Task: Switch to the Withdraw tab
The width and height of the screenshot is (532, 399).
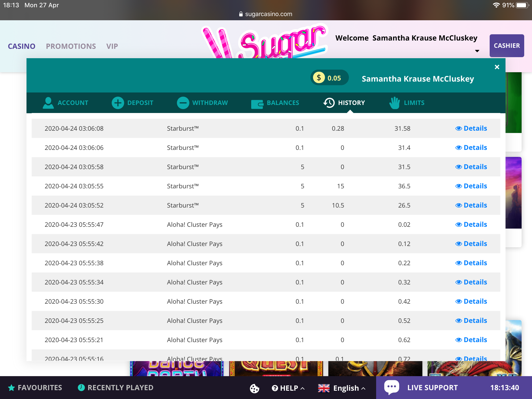Action: [202, 103]
